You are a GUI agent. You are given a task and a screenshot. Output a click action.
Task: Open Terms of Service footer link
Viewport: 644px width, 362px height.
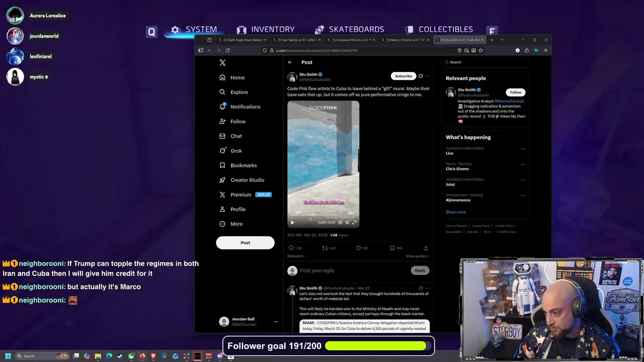(x=456, y=226)
